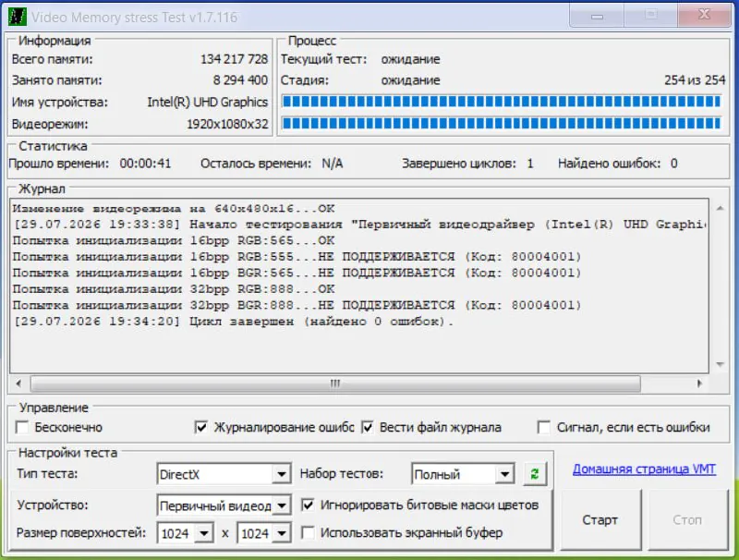Minimize the Video Memory stress Test window
Image resolution: width=739 pixels, height=560 pixels.
(x=597, y=16)
